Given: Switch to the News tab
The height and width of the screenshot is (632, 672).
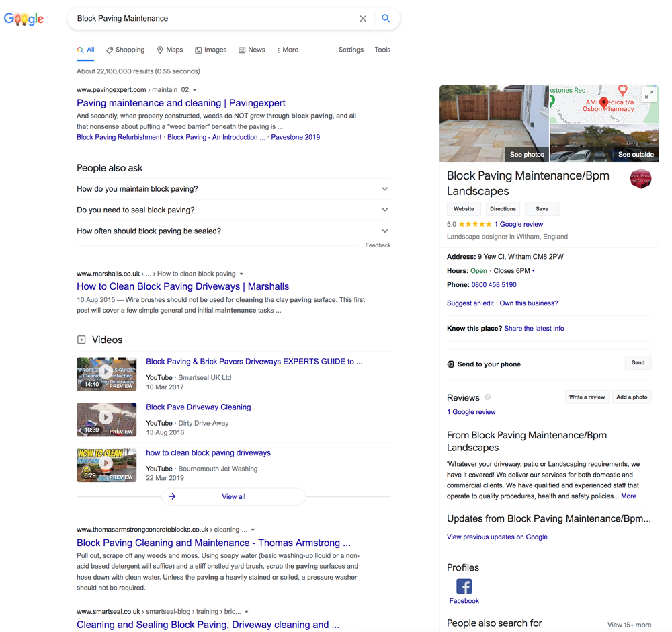Looking at the screenshot, I should (252, 50).
